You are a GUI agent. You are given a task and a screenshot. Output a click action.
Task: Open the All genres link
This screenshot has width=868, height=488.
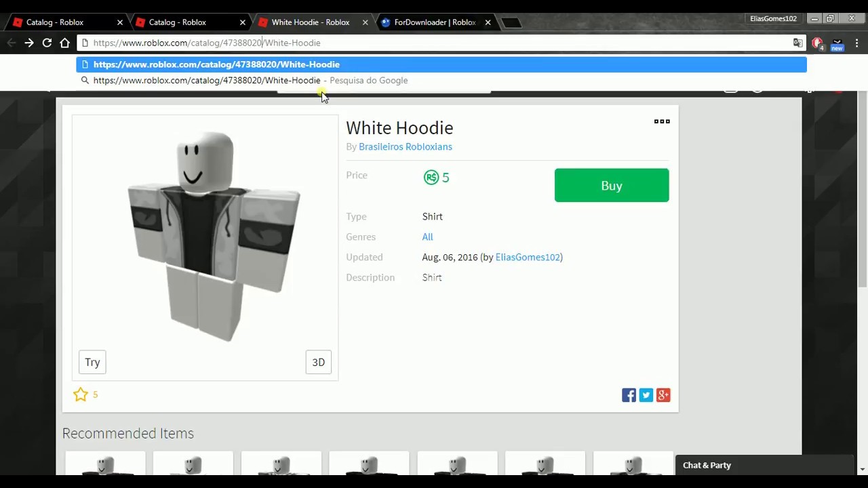427,237
